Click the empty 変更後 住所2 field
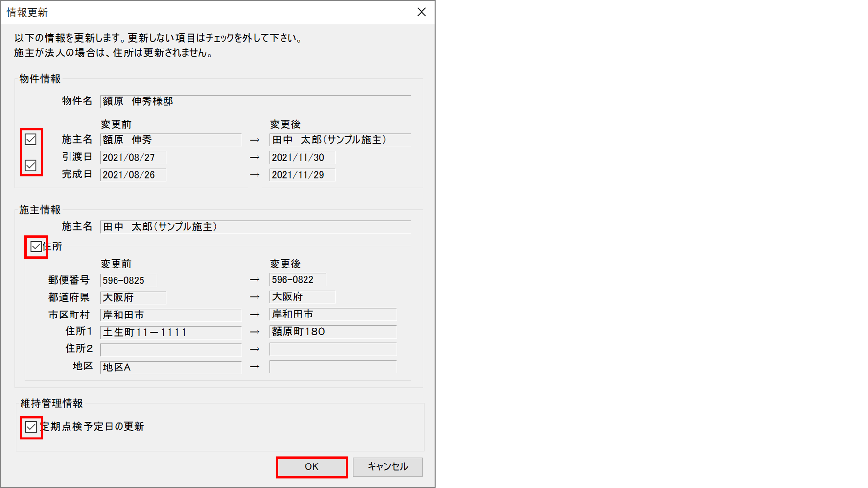The height and width of the screenshot is (488, 868). point(332,349)
